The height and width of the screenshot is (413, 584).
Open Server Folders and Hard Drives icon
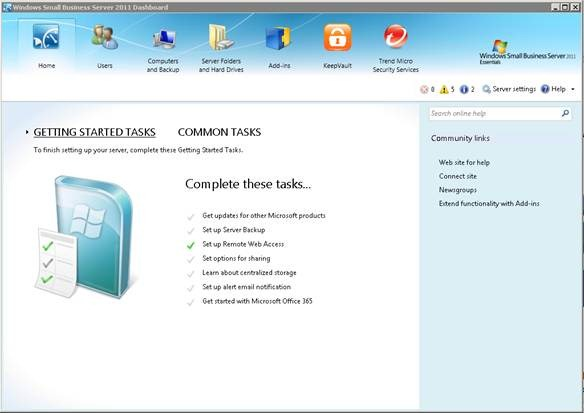coord(220,37)
